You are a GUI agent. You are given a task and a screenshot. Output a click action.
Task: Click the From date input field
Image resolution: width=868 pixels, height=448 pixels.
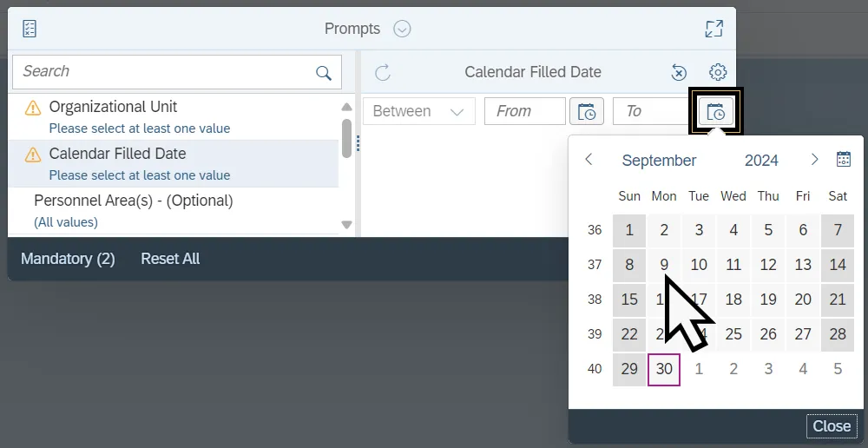[x=524, y=111]
